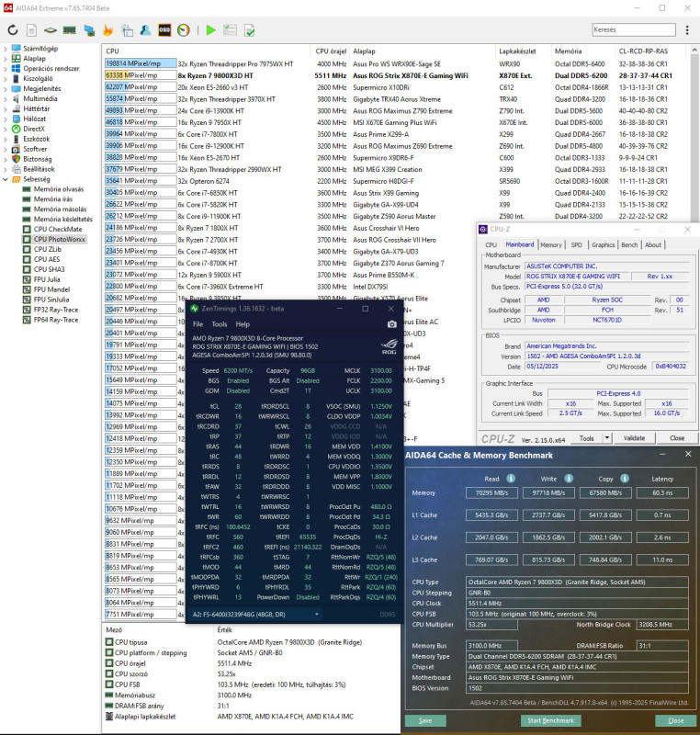Open File menu in ZenTimings
This screenshot has width=700, height=735.
coord(198,324)
